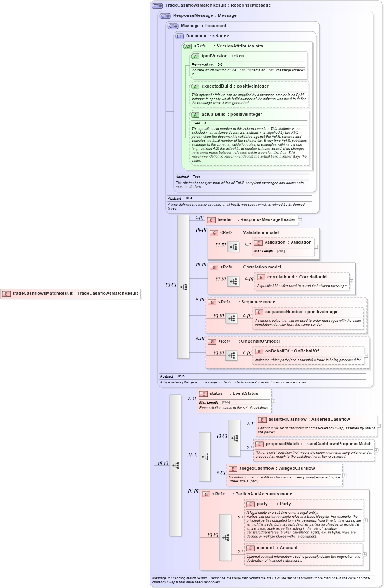Click the 'ResponseMessage : Message' type title
Viewport: 384px width, 588px height.
pyautogui.click(x=205, y=16)
